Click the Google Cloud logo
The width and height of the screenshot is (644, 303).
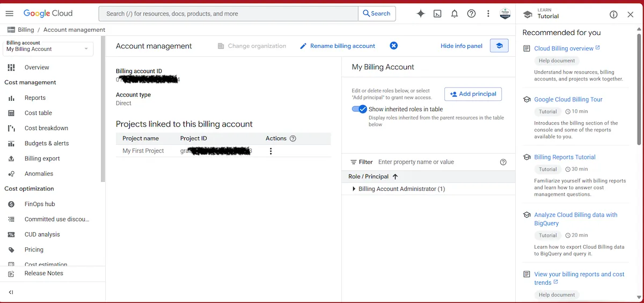(x=47, y=13)
